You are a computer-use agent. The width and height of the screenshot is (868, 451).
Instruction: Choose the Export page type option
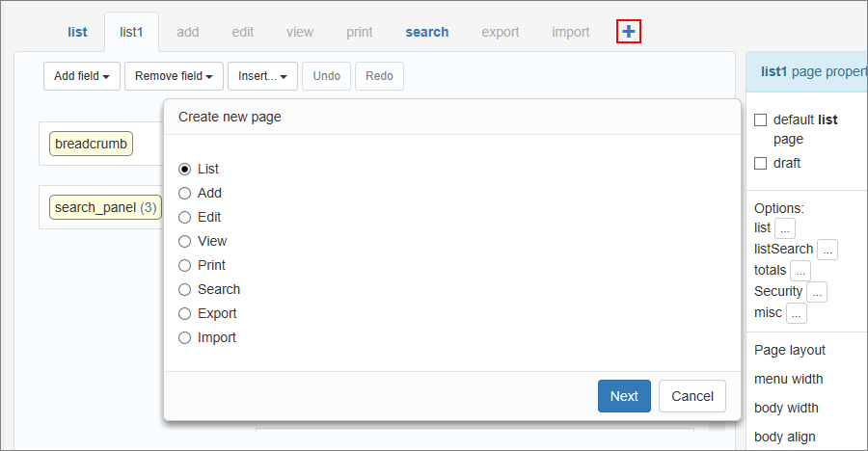coord(185,313)
